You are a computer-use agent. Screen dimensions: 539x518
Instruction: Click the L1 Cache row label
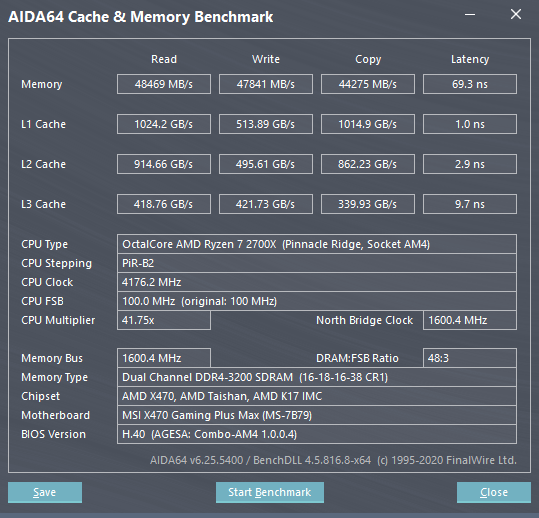[x=43, y=124]
